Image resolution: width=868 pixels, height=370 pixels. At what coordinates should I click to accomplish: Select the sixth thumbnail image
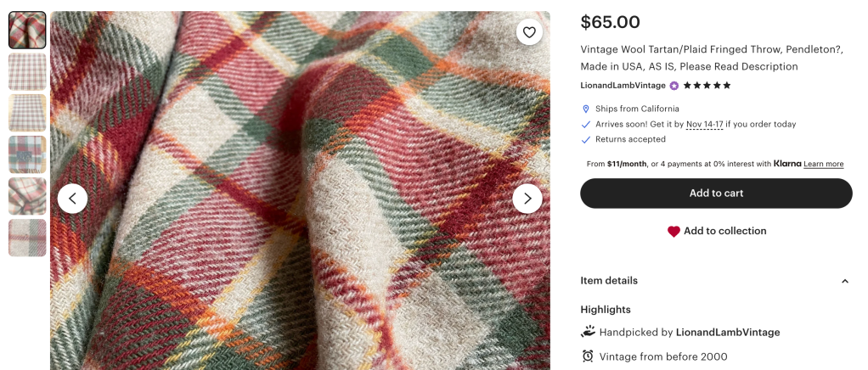click(x=27, y=238)
